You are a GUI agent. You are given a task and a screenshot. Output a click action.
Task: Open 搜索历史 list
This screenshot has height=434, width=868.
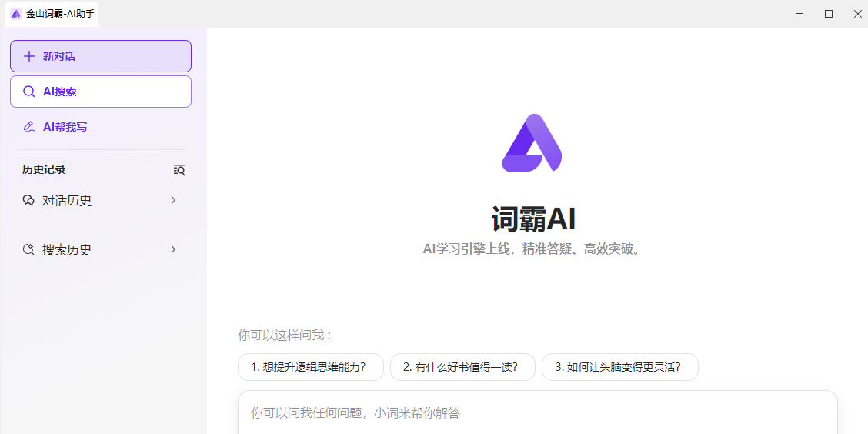(101, 249)
